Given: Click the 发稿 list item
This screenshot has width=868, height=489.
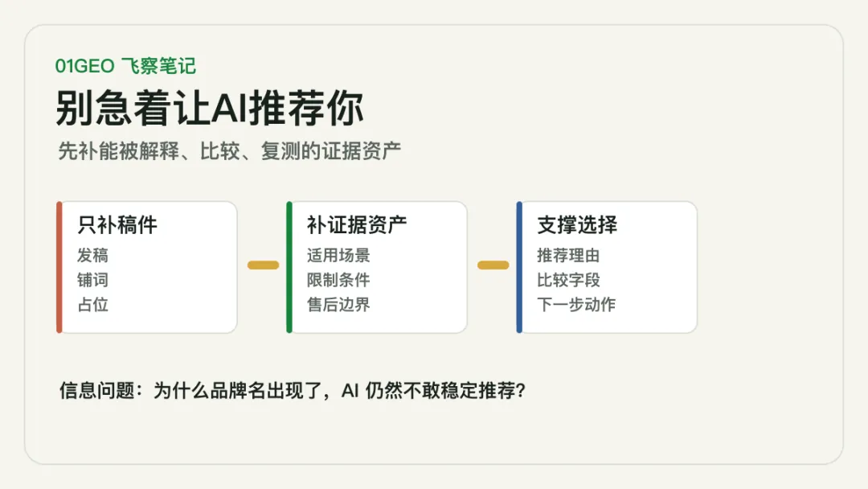Looking at the screenshot, I should (92, 255).
